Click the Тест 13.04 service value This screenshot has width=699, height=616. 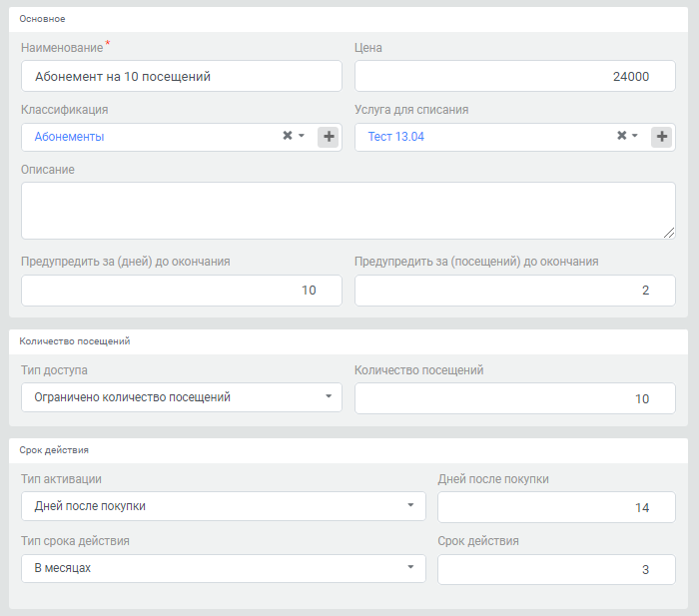(395, 137)
